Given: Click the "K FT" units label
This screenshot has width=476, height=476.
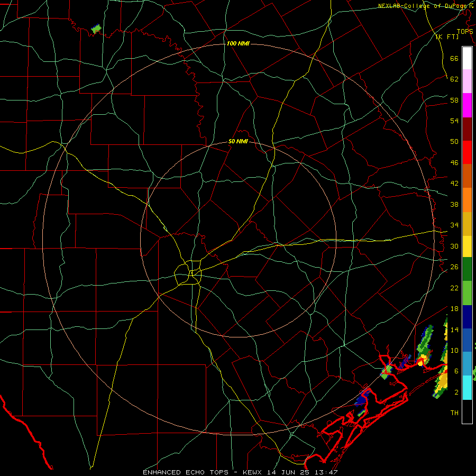Looking at the screenshot, I should click(x=448, y=37).
